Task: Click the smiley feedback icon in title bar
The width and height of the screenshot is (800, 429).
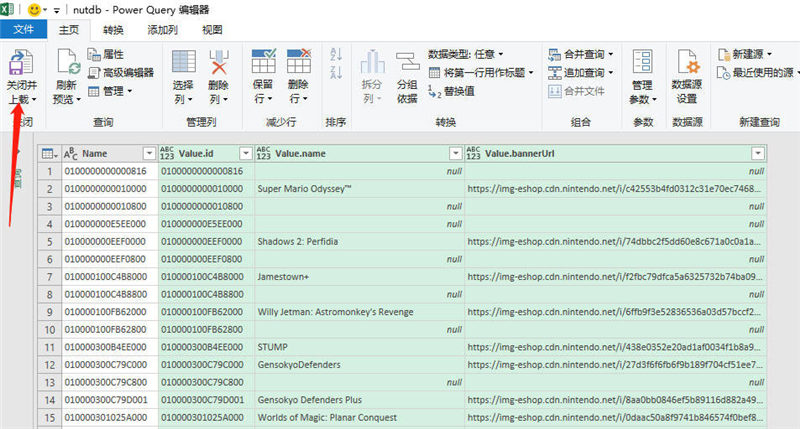Action: coord(34,10)
